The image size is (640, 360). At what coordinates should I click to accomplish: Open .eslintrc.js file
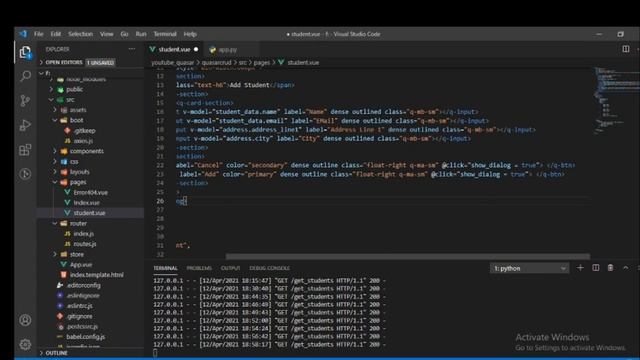tap(80, 306)
